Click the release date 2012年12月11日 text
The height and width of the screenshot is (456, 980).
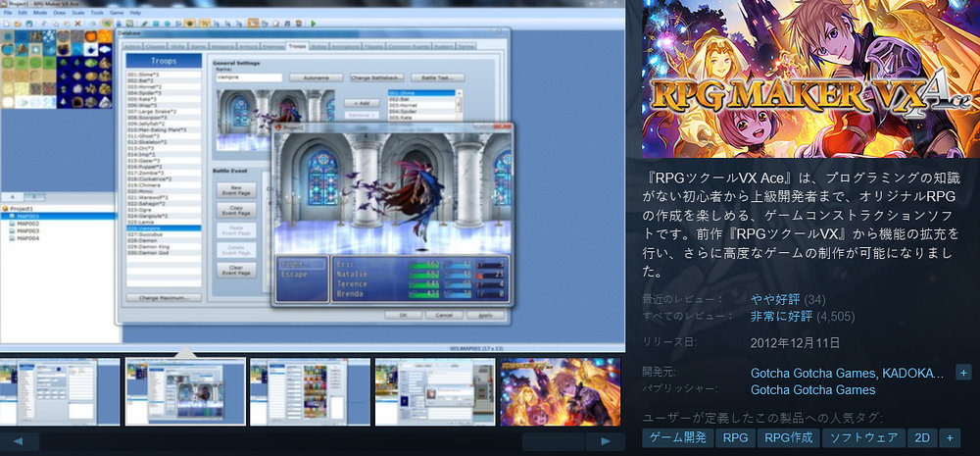(795, 343)
